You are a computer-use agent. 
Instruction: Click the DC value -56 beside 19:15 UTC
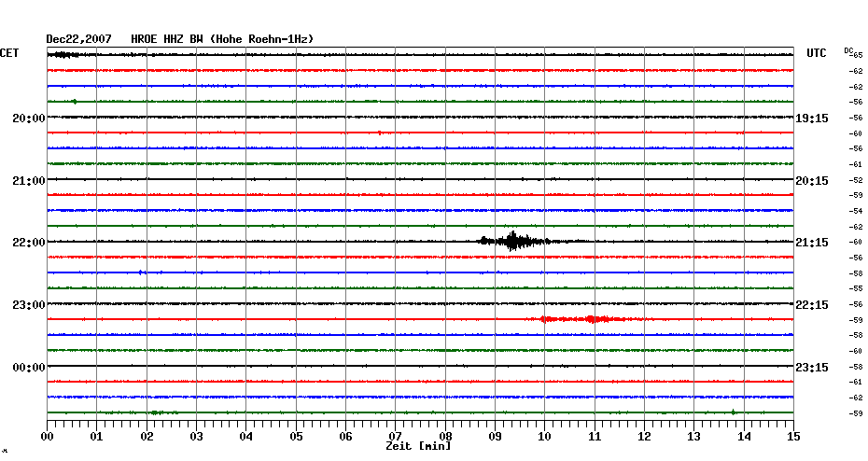(856, 118)
